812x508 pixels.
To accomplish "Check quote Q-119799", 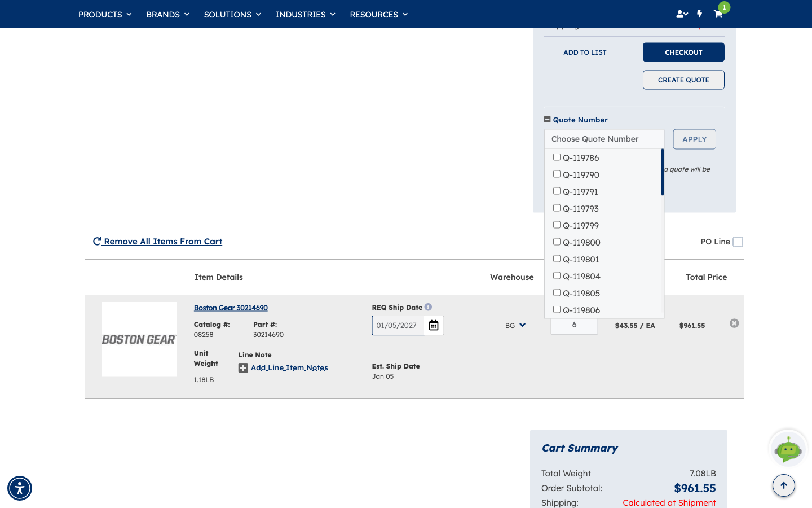I will (557, 225).
